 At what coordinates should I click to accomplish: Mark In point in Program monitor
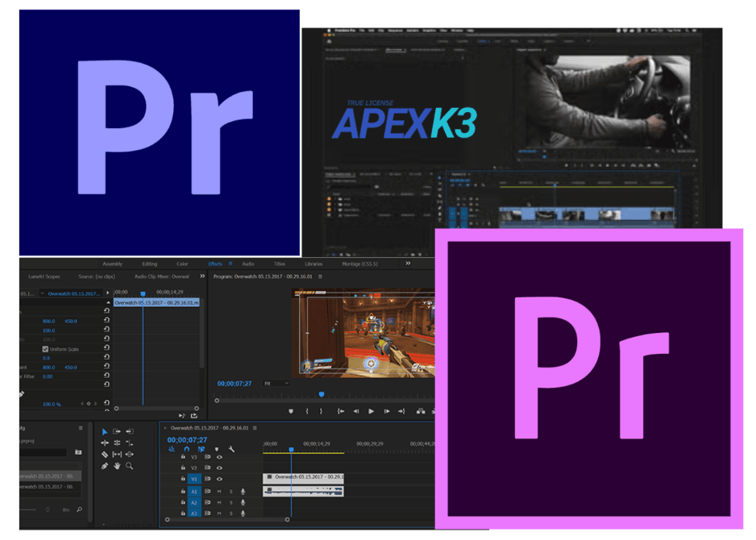[x=307, y=411]
